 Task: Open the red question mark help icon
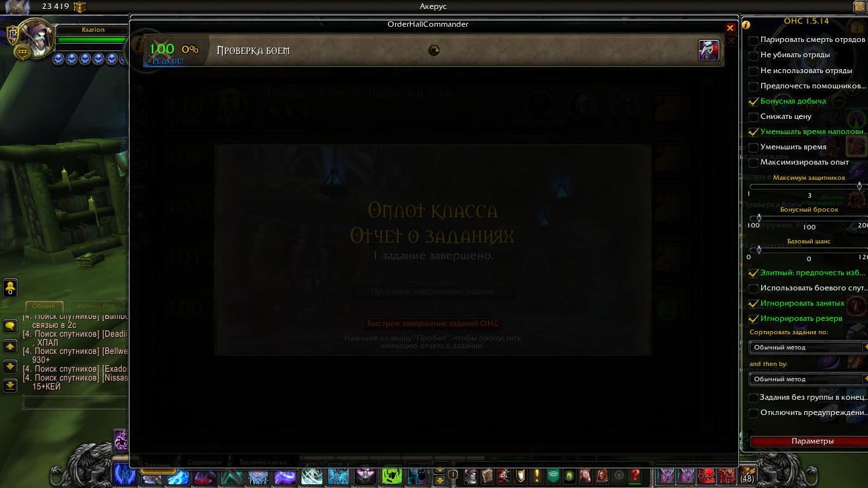[x=634, y=475]
